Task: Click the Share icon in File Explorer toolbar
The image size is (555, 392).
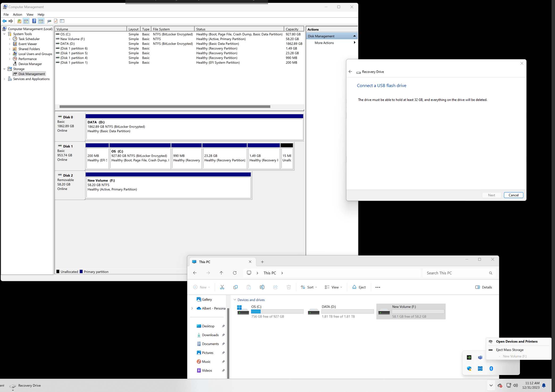Action: pos(275,287)
